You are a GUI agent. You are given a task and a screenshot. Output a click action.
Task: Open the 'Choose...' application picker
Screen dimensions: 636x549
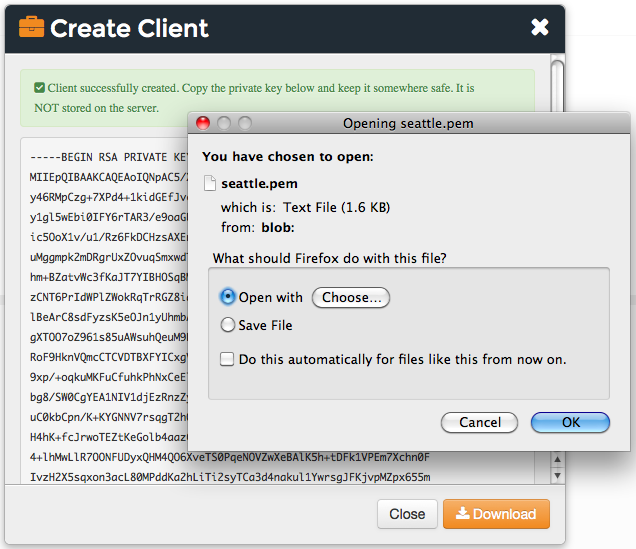(x=351, y=297)
